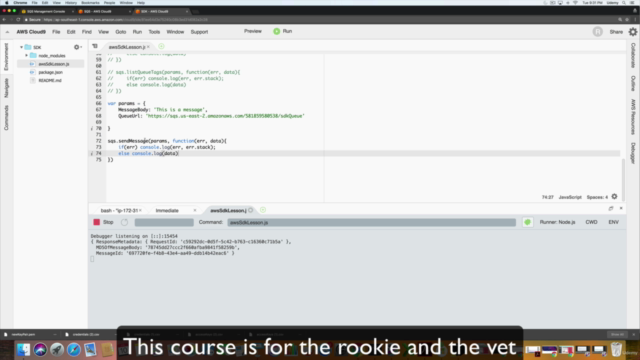This screenshot has height=360, width=640.
Task: Click the green Run button
Action: point(282,31)
